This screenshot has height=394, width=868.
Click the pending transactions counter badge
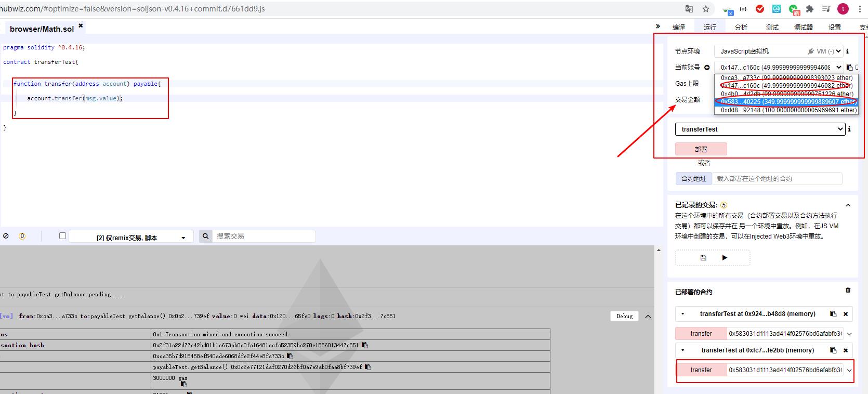tap(22, 235)
